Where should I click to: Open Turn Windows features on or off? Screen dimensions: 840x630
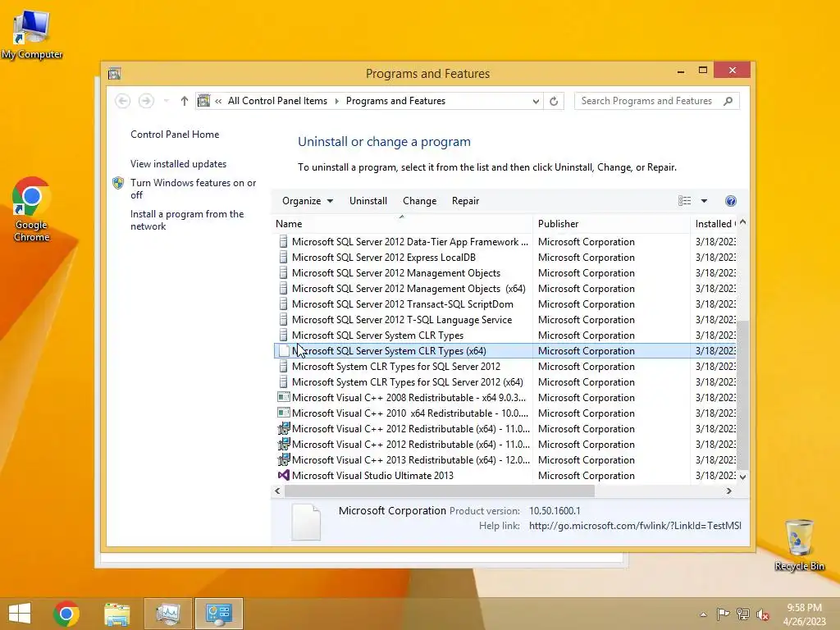click(x=193, y=189)
